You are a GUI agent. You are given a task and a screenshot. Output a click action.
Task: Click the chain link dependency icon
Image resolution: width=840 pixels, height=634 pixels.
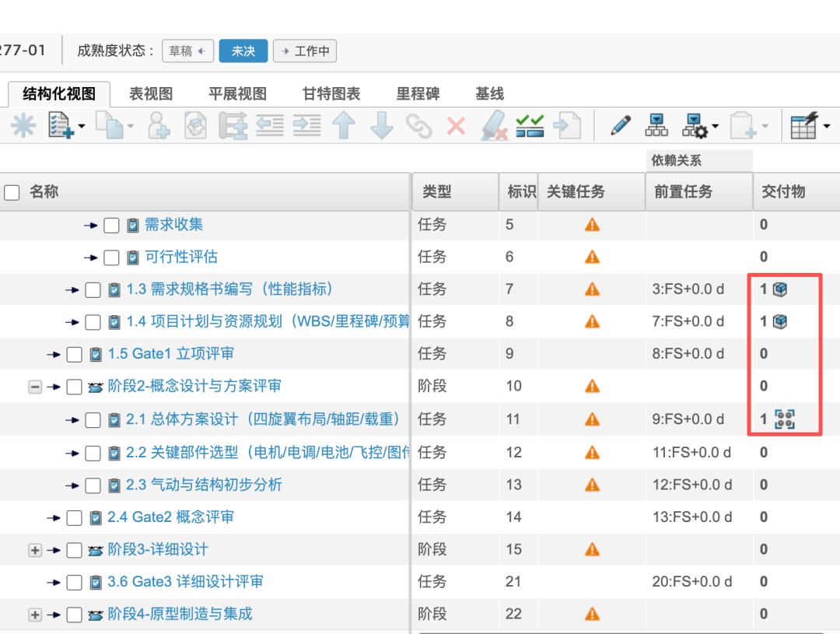point(419,127)
